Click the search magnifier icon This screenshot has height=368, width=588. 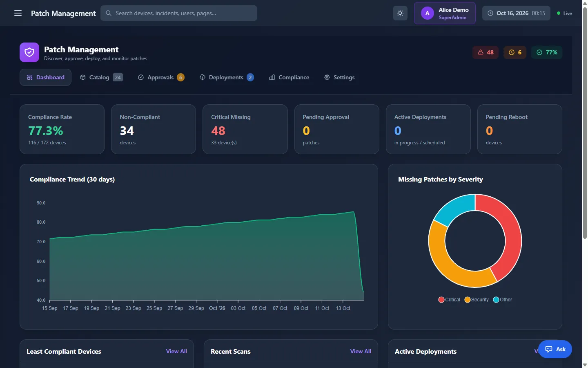pos(109,13)
